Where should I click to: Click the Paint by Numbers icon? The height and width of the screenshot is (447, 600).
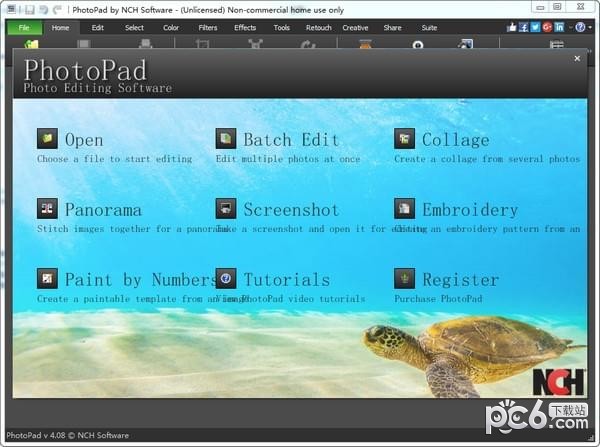[47, 279]
